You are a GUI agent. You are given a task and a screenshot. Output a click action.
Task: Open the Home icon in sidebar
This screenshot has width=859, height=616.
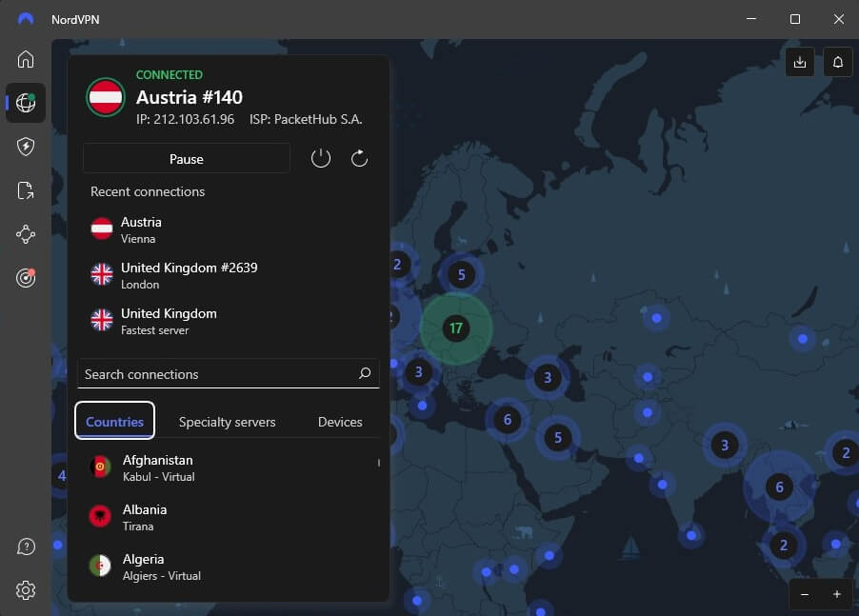click(25, 59)
